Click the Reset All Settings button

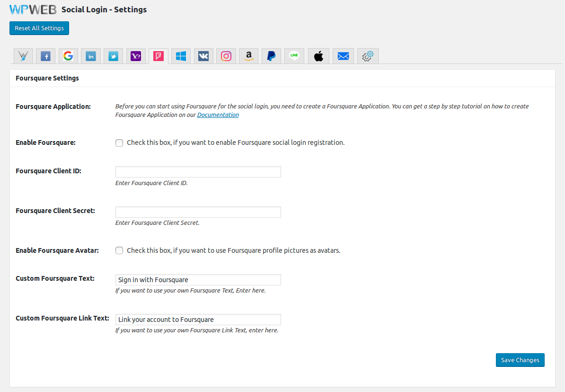39,28
